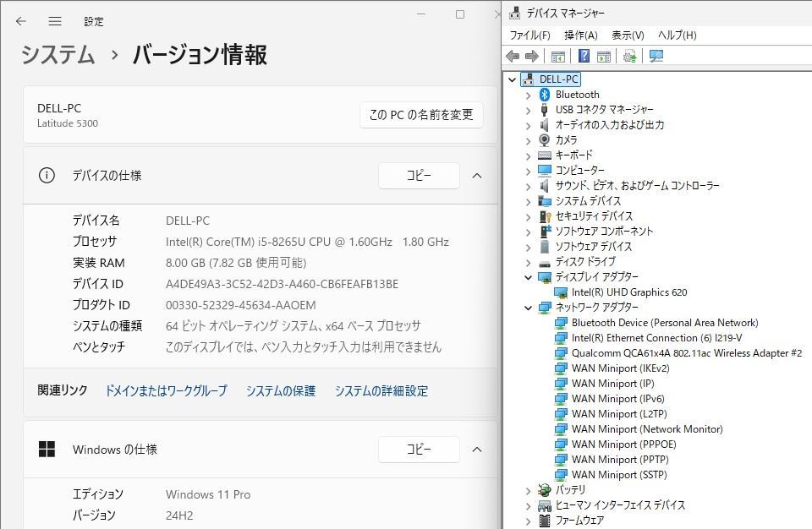Click the show/hide console tree toolbar icon
Viewport: 812px width, 529px height.
coord(557,56)
